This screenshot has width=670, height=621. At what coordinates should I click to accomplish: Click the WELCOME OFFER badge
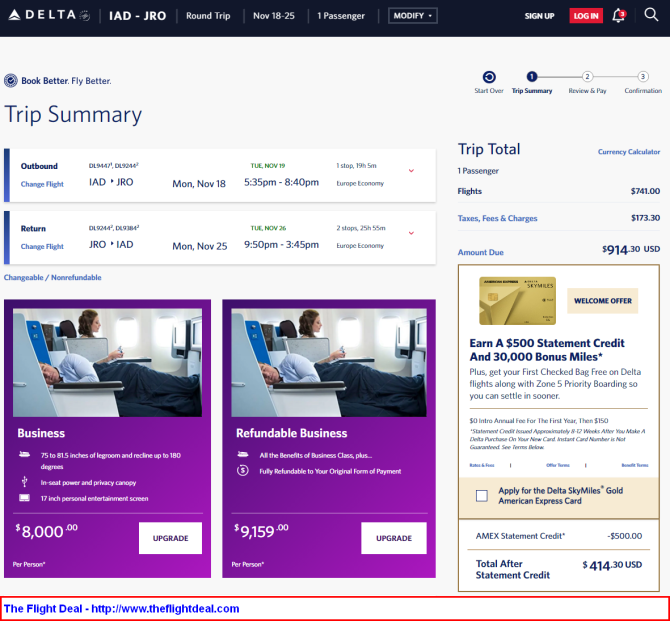tap(602, 301)
